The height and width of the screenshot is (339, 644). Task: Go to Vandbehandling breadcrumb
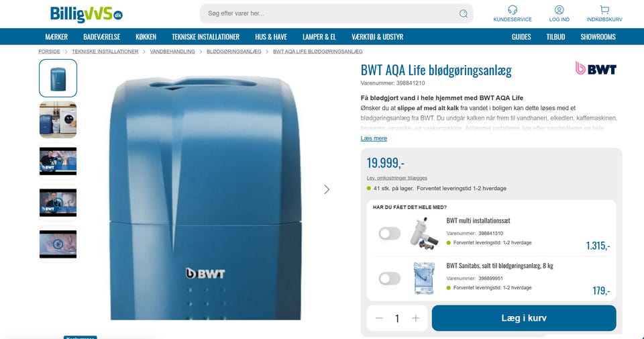pyautogui.click(x=172, y=52)
